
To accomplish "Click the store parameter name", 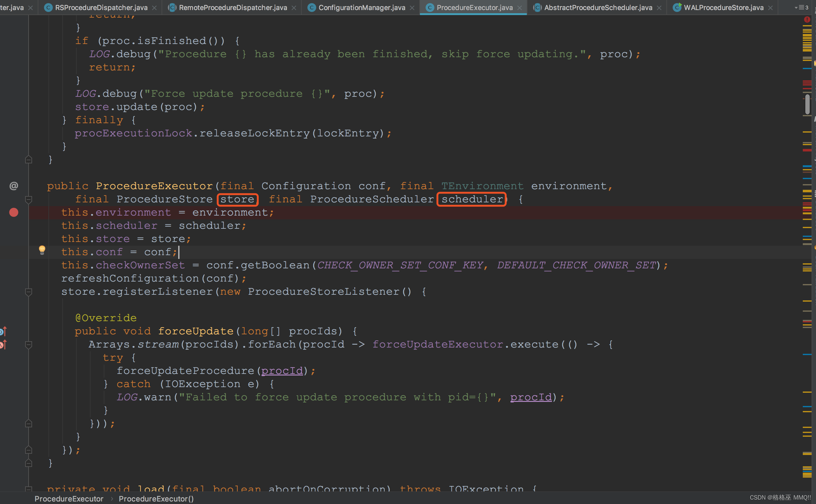I will tap(237, 199).
